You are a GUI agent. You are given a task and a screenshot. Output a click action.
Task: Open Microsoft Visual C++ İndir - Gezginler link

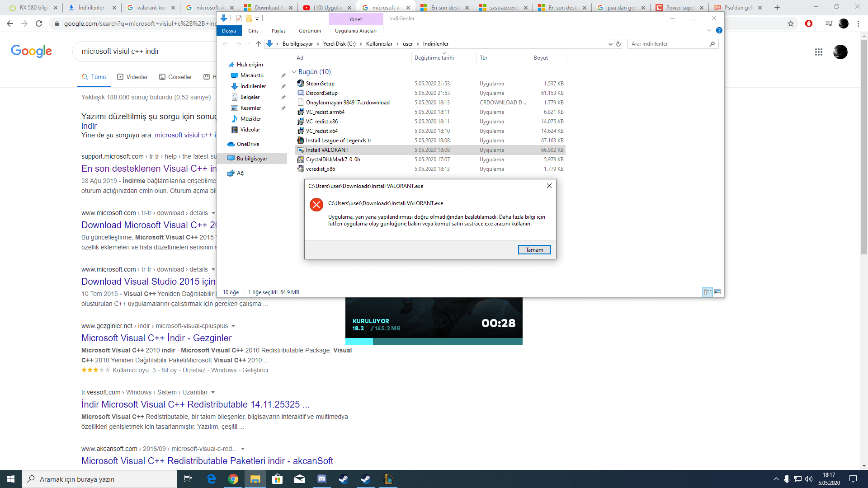(156, 338)
